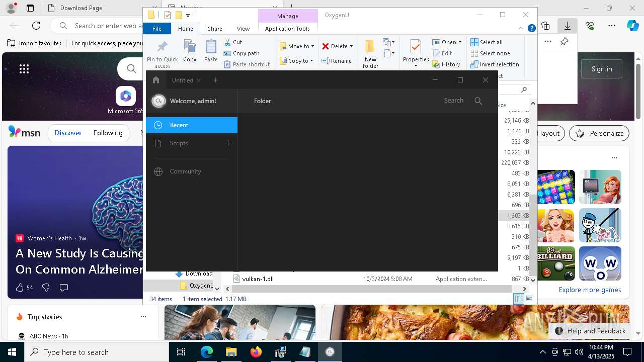Focus the OxygenU Search field
Screen dimensions: 644x362
pyautogui.click(x=453, y=101)
